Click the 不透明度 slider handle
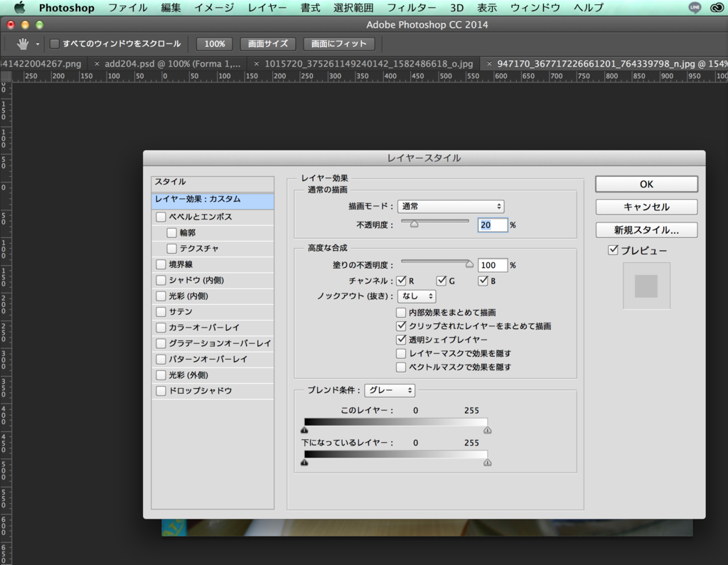 414,225
